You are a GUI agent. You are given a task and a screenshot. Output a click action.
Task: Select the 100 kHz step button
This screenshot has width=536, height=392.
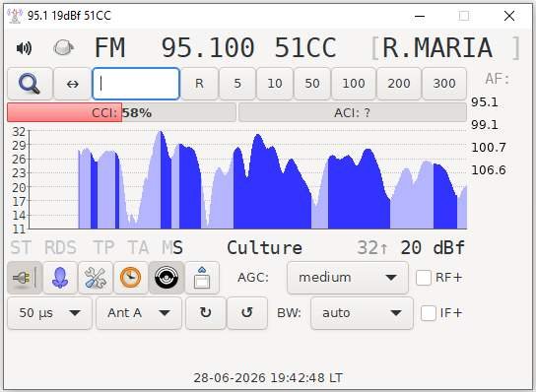354,84
